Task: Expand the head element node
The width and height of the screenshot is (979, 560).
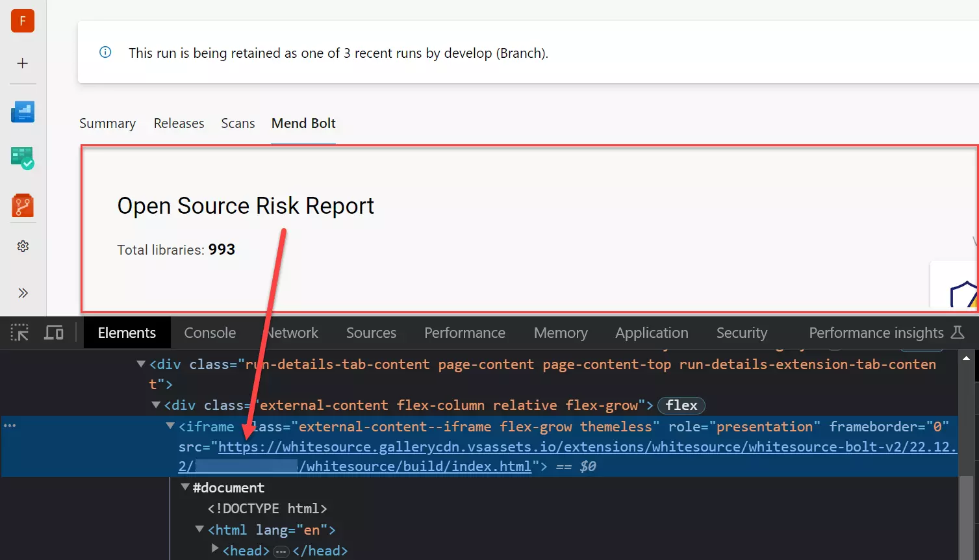Action: pyautogui.click(x=215, y=549)
